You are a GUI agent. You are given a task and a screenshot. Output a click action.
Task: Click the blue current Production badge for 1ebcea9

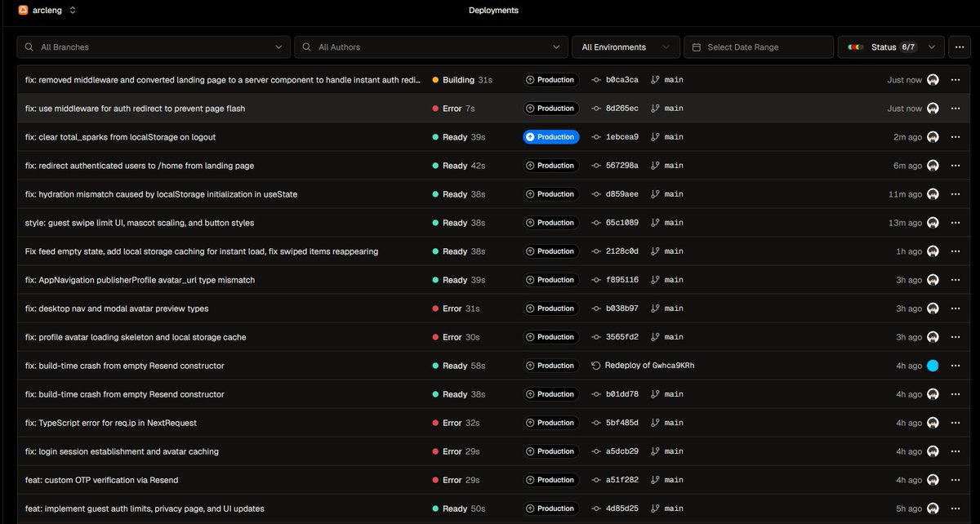[x=551, y=137]
